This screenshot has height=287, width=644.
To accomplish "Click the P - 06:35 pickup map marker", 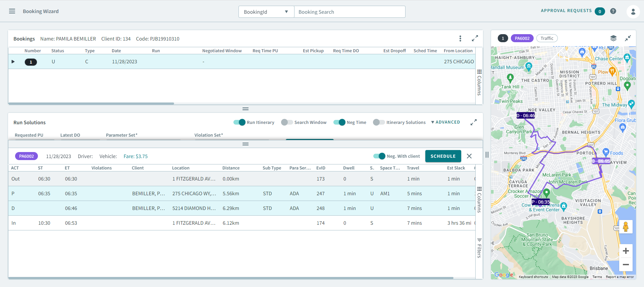I will pyautogui.click(x=541, y=202).
